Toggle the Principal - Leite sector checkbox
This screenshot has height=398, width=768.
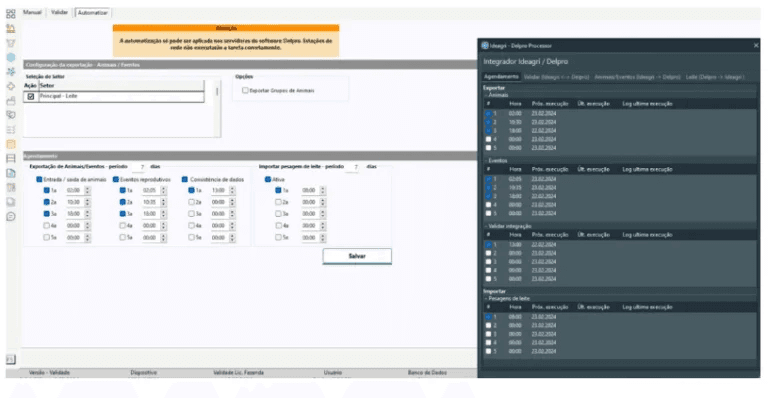[31, 96]
